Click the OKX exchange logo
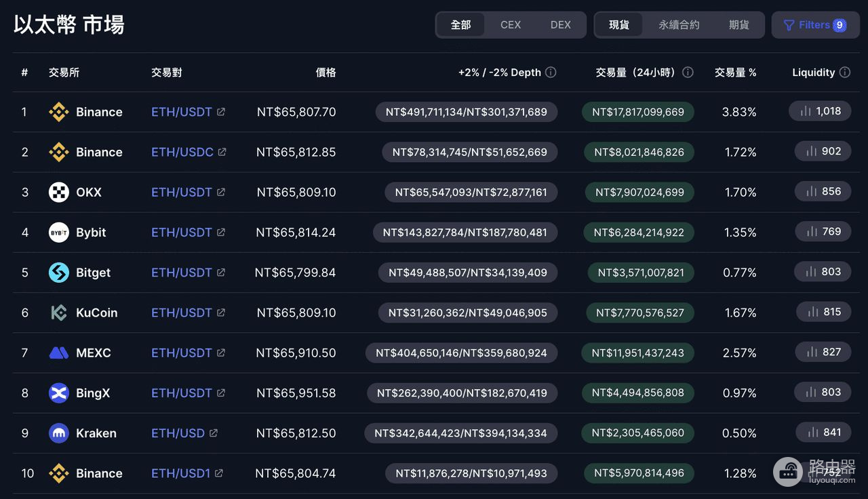Screen dimensions: 868x499 [x=59, y=192]
